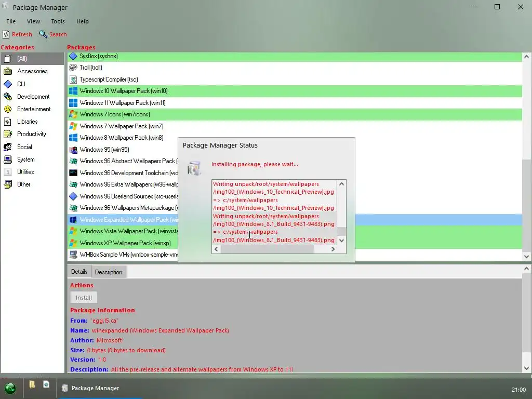Open the Help menu
Screen dimensions: 532x399
[83, 21]
